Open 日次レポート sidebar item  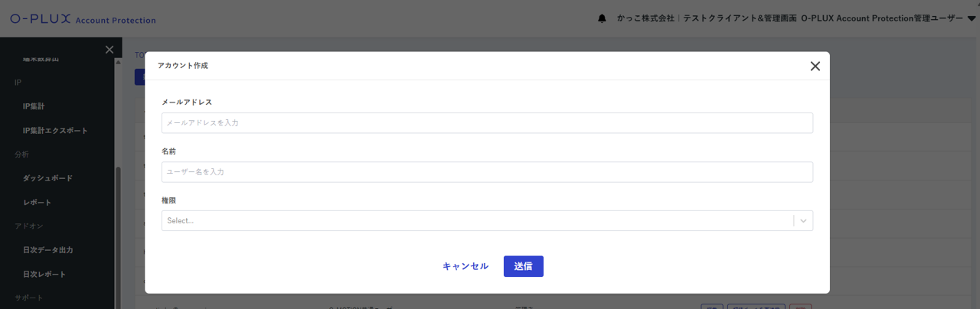[x=44, y=275]
